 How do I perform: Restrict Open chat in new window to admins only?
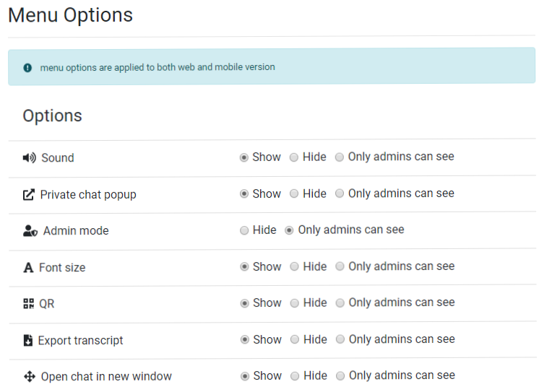click(x=340, y=376)
